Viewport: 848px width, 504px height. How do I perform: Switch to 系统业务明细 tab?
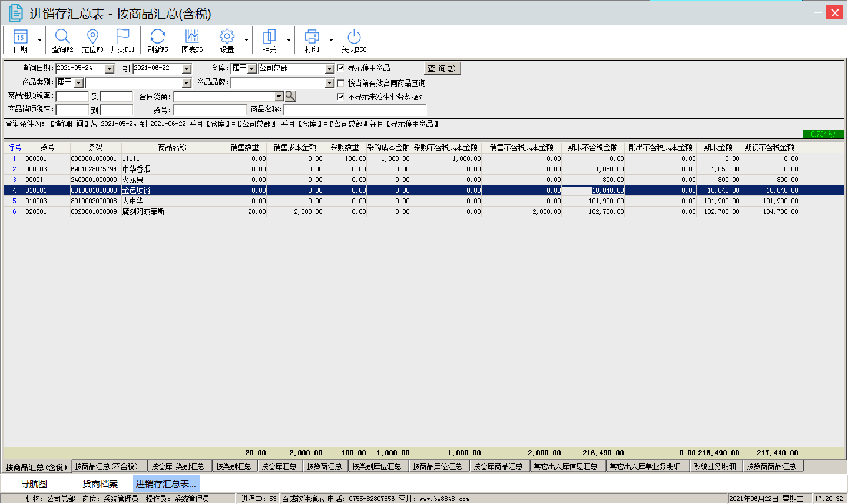[x=714, y=466]
